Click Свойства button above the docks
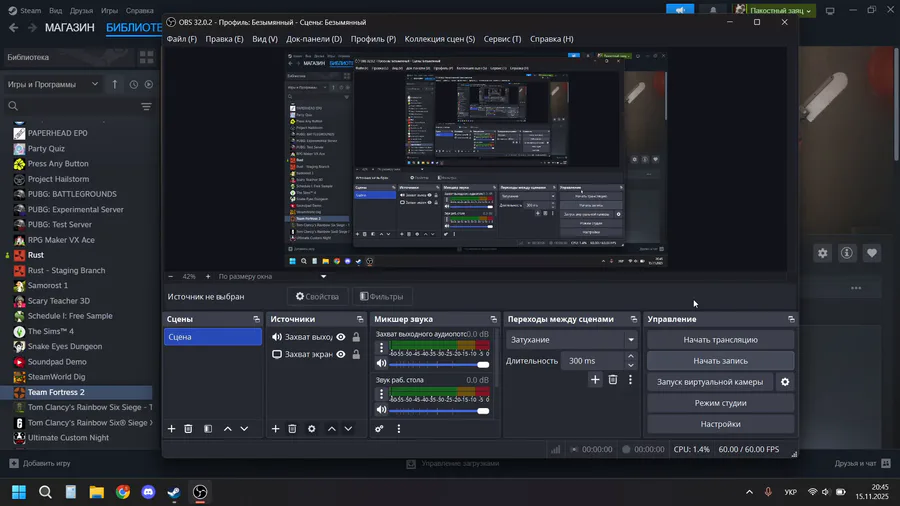The image size is (900, 506). tap(317, 297)
